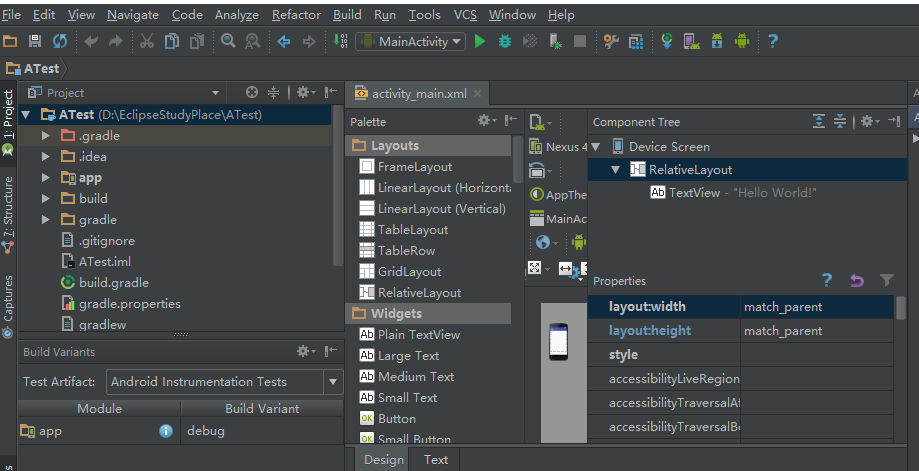Open the Project view selector dropdown
The image size is (919, 471).
pos(215,93)
